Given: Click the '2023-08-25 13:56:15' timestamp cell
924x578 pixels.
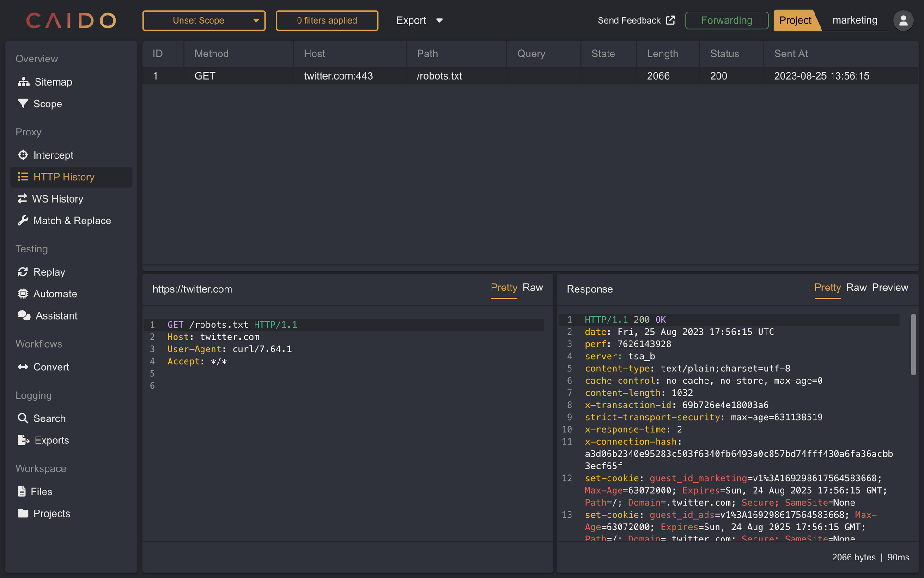Looking at the screenshot, I should point(821,76).
